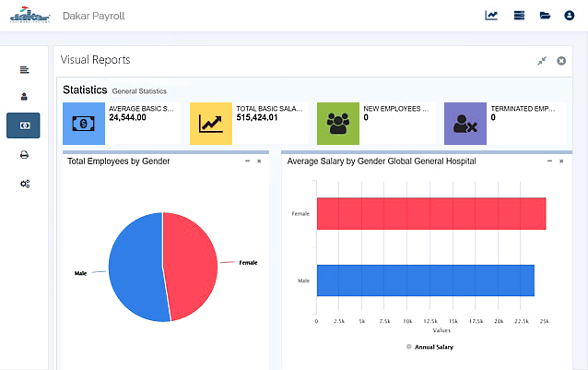Select the payroll money icon in sidebar

click(23, 125)
